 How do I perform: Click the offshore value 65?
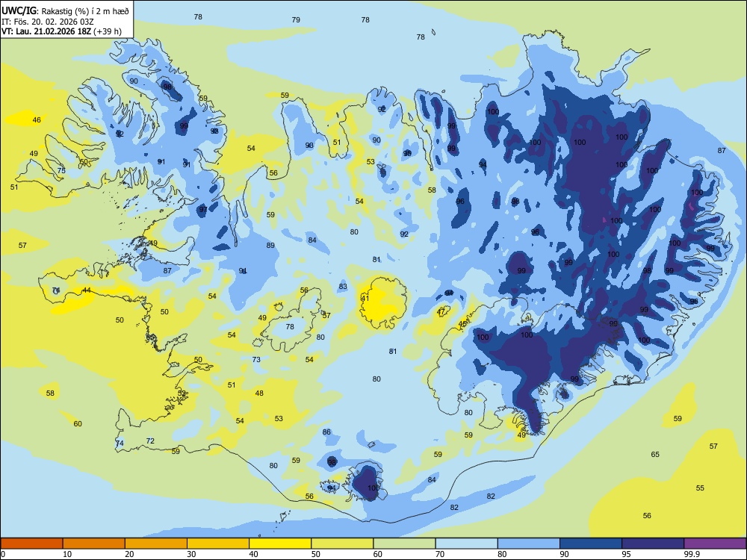coord(655,454)
